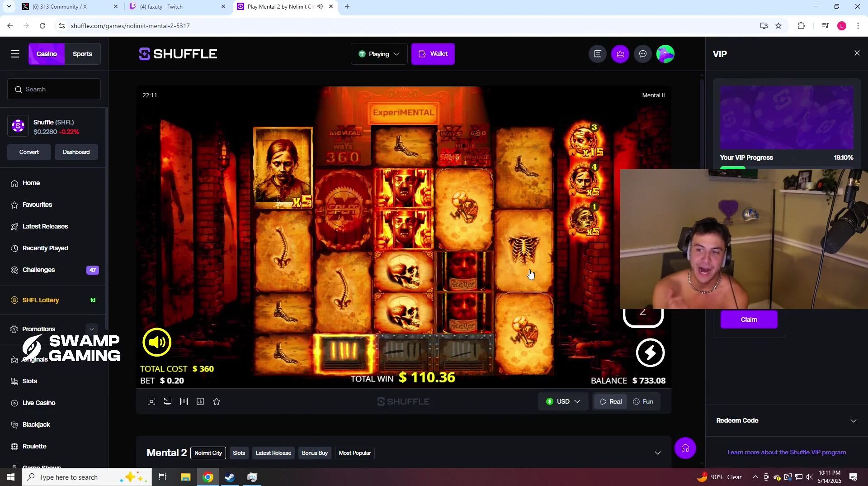Click the Claim button

point(749,319)
